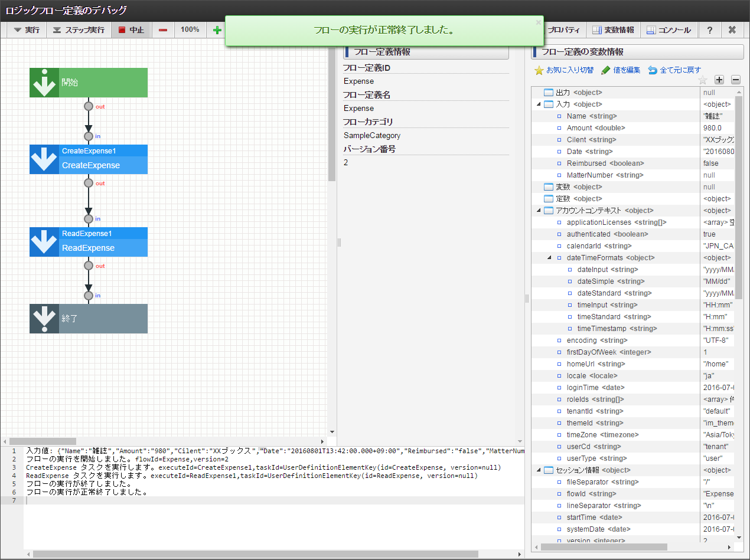The image size is (750, 560).
Task: Click the variable panel horizontal scrollbar
Action: [x=603, y=547]
